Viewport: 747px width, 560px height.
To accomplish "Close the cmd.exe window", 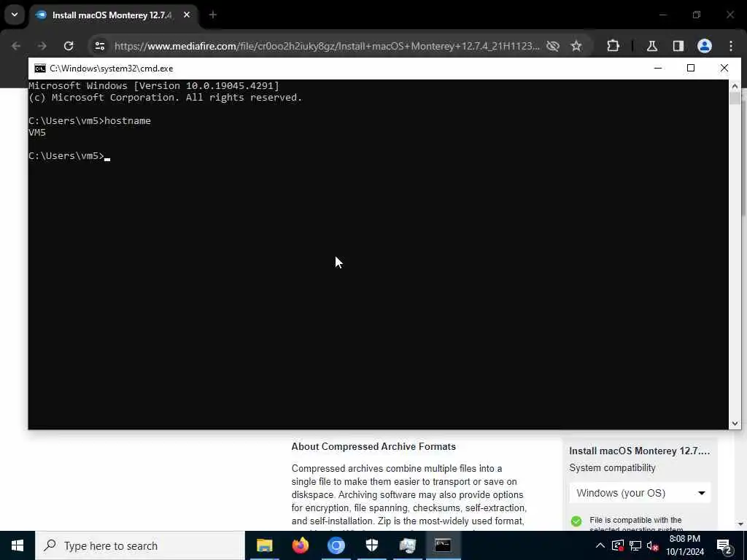I will (724, 68).
